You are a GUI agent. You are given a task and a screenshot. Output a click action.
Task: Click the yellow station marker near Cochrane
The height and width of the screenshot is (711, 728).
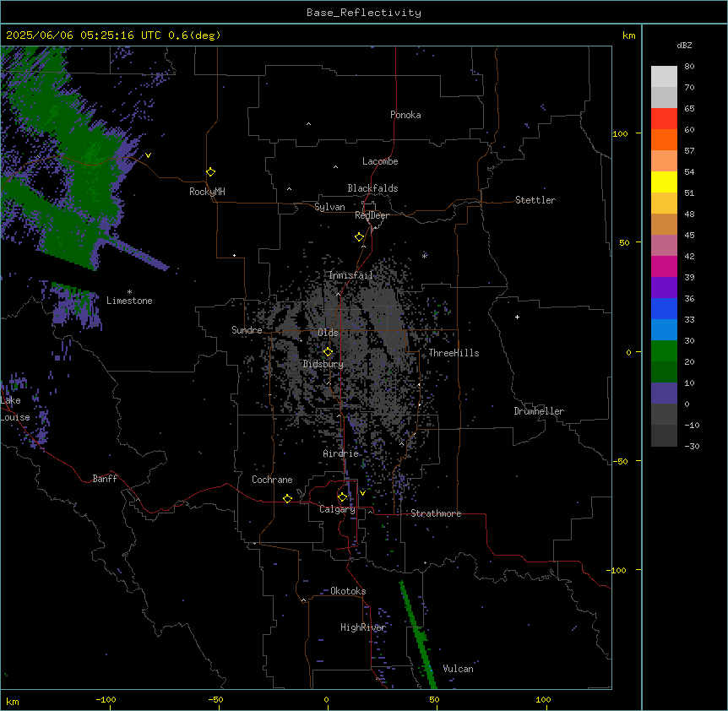coord(287,498)
